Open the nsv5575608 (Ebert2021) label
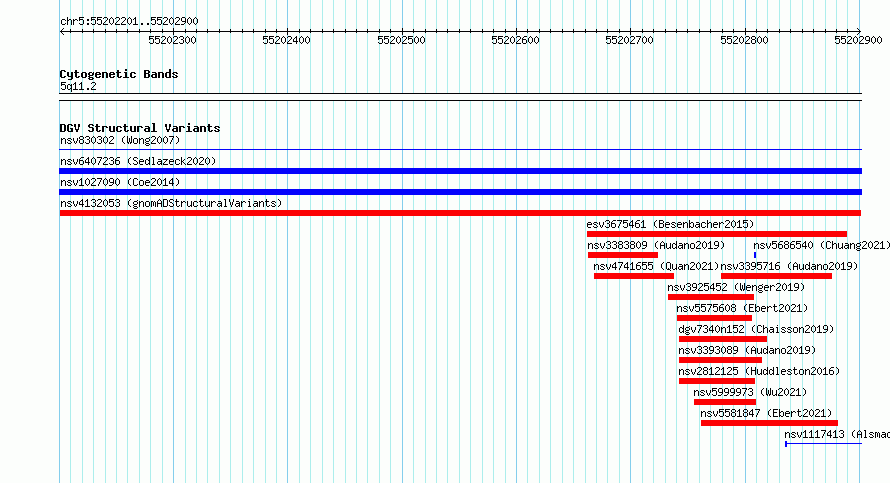The width and height of the screenshot is (890, 483). click(742, 308)
